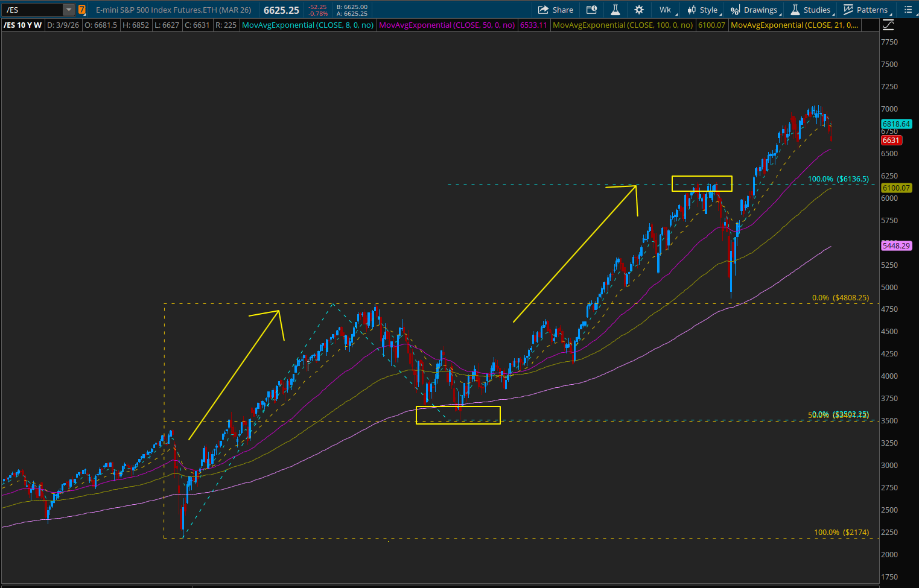919x588 pixels.
Task: Click the price axis scale icon
Action: coord(888,25)
